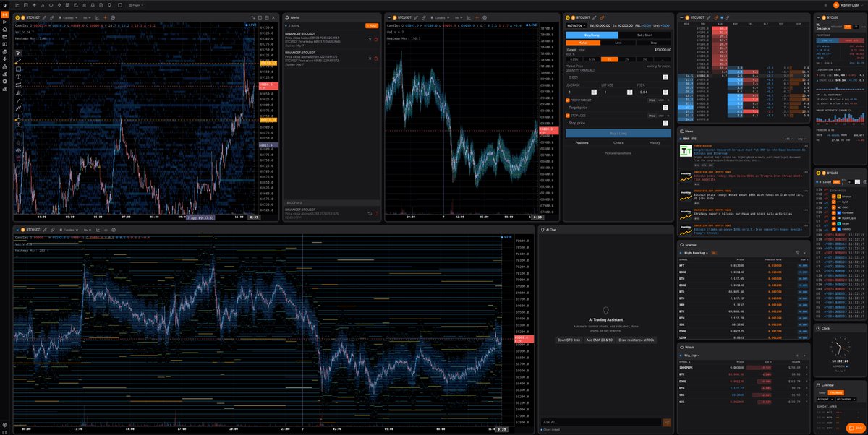Open the All Countries filter in Calendar
This screenshot has height=435, width=868.
[846, 399]
